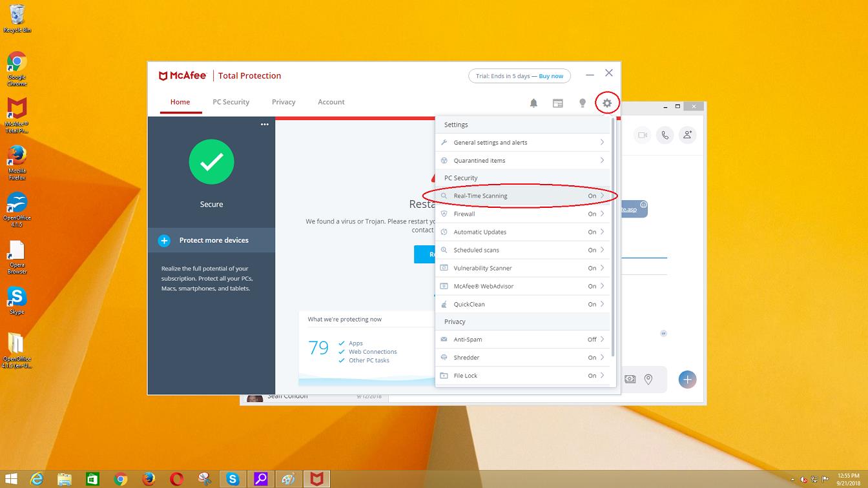Switch to the Home tab
868x488 pixels.
coord(180,102)
